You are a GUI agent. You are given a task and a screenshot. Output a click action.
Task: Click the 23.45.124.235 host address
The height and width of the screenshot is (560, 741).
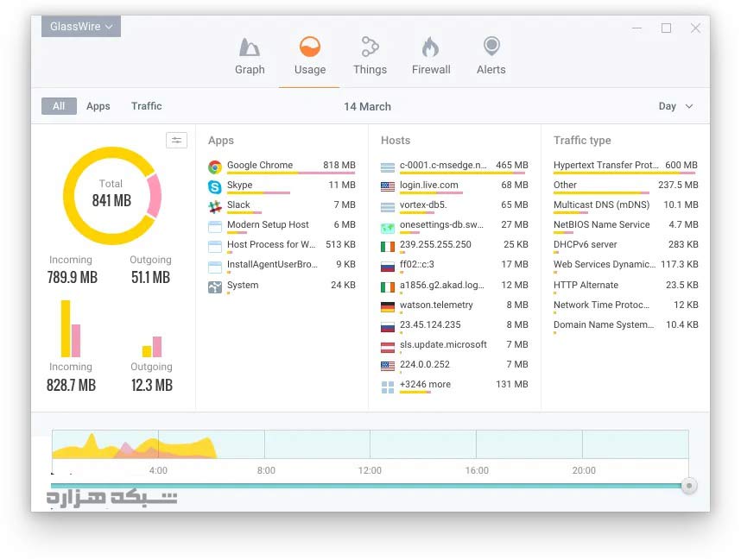430,324
